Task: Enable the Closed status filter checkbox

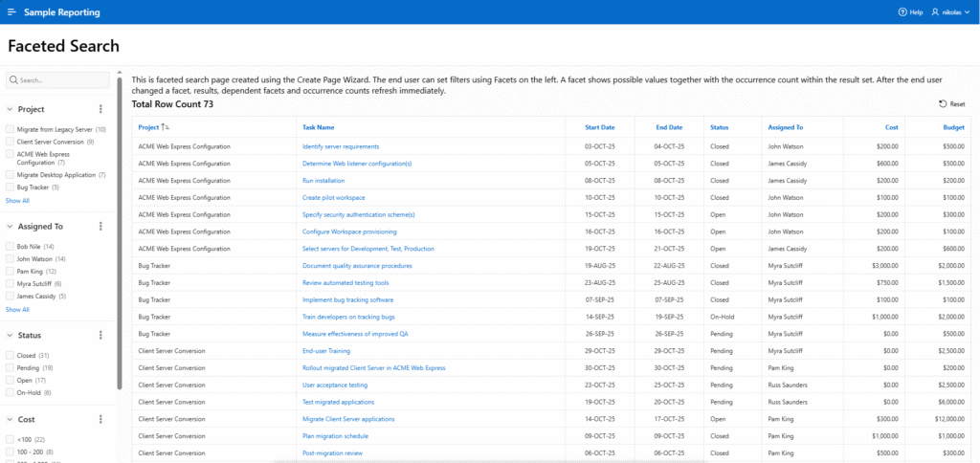Action: tap(10, 355)
